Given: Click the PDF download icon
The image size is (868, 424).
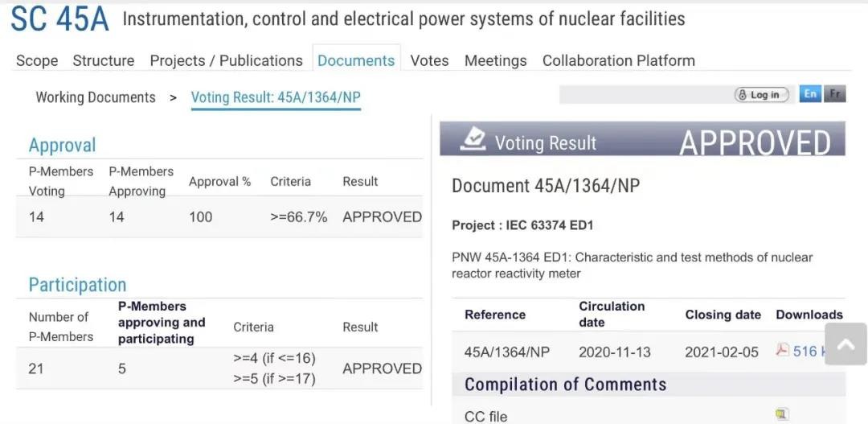Looking at the screenshot, I should pos(782,351).
